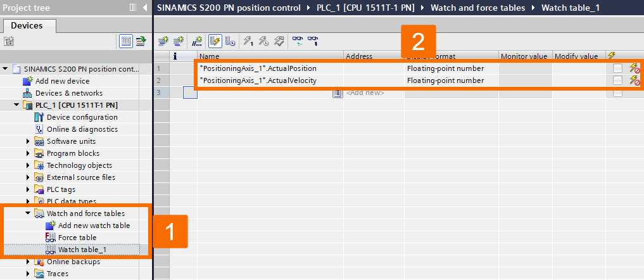The image size is (644, 280).
Task: Collapse the Watch and force tables folder
Action: [28, 213]
